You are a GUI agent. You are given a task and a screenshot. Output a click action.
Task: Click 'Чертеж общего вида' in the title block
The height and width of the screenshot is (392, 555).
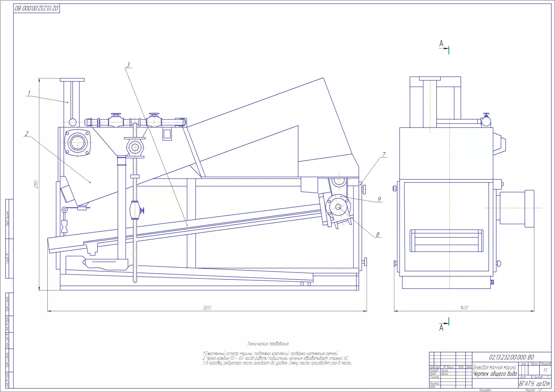(495, 374)
